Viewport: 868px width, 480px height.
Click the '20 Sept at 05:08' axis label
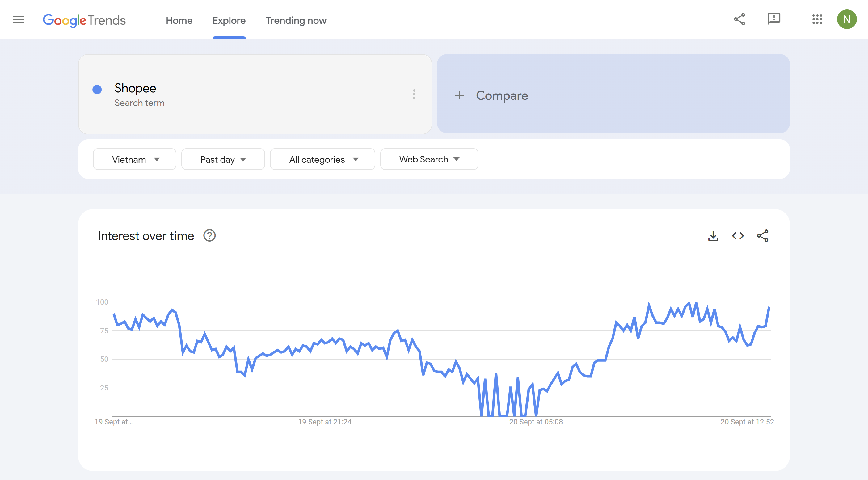point(536,422)
